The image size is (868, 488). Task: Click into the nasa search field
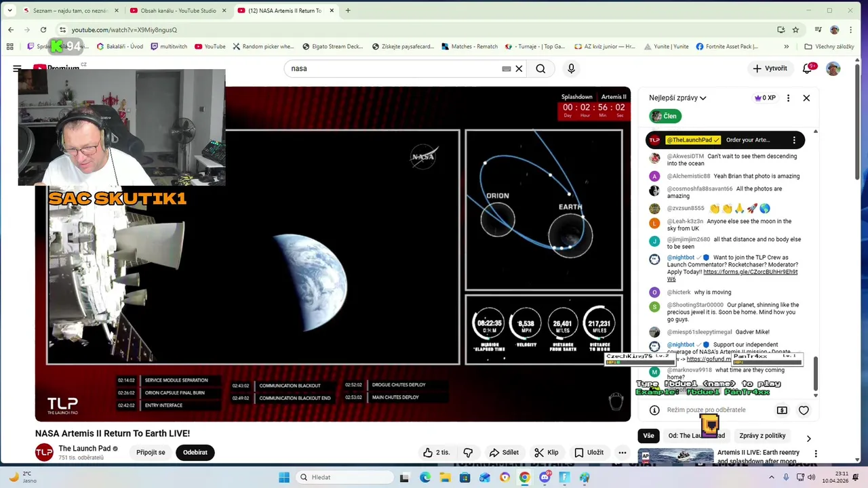[x=393, y=68]
